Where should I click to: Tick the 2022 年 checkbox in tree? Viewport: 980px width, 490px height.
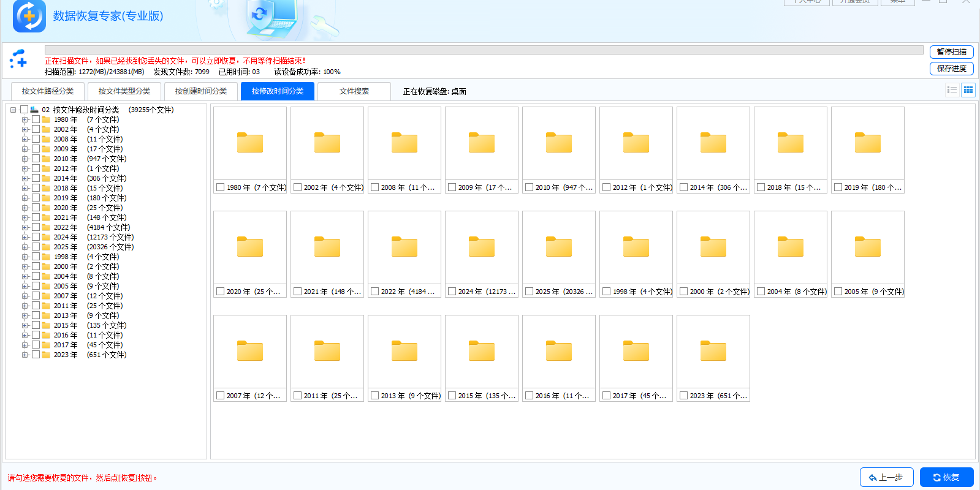(x=36, y=227)
